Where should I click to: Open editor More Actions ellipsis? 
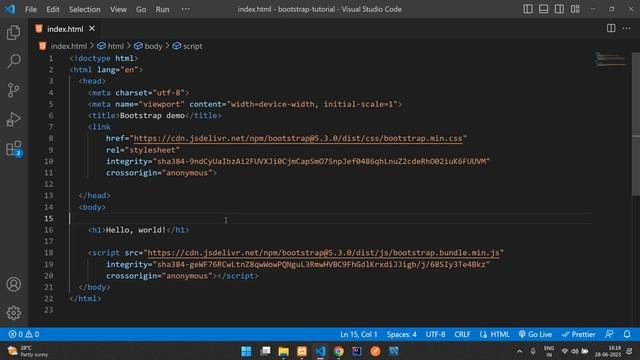click(627, 28)
